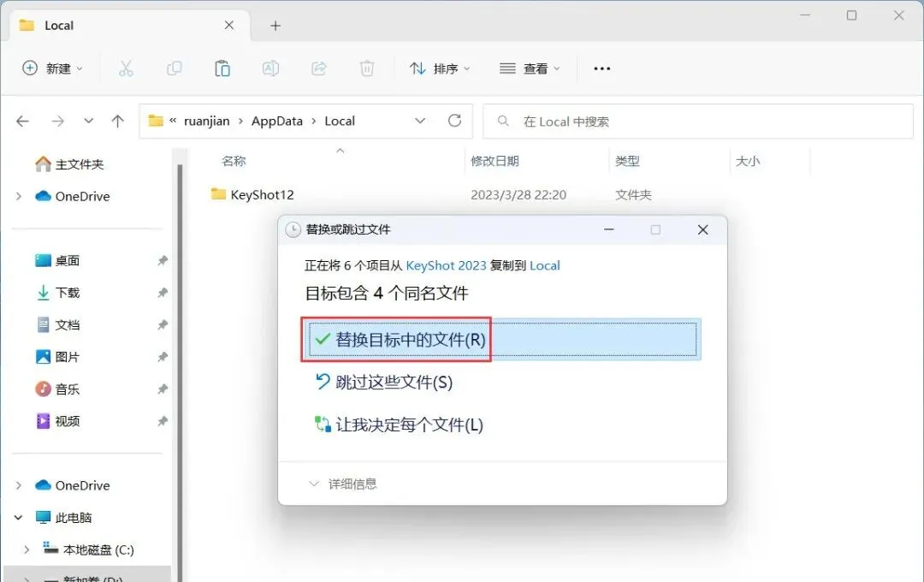
Task: Open 下载 in quick access
Action: click(x=58, y=293)
